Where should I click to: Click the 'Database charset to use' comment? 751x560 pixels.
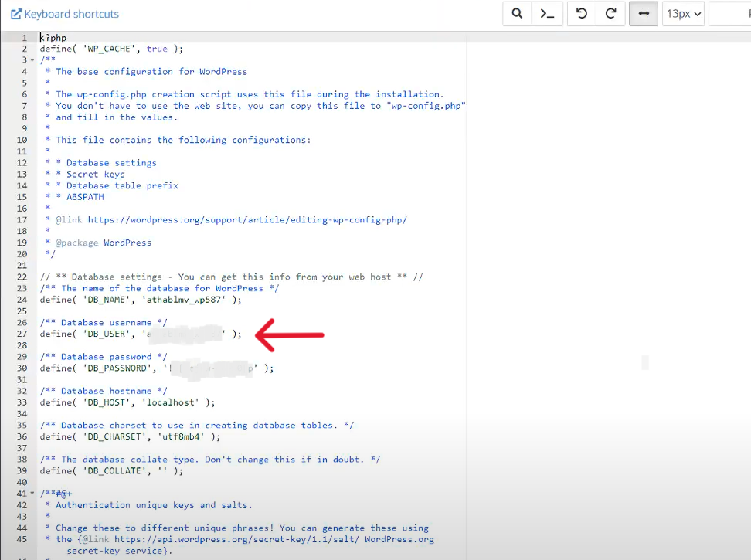click(197, 425)
